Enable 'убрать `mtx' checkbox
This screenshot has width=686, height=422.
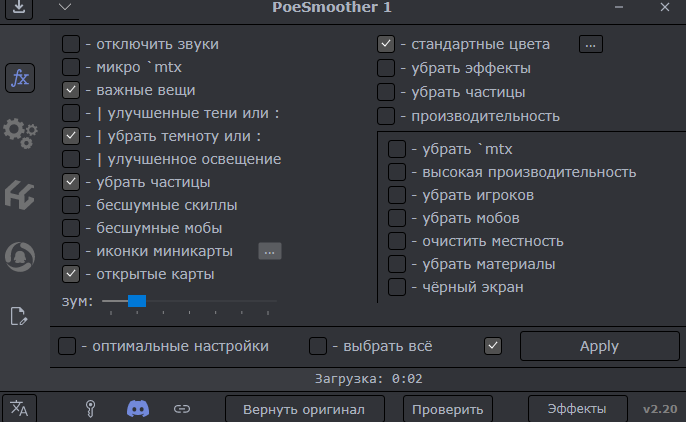(397, 149)
